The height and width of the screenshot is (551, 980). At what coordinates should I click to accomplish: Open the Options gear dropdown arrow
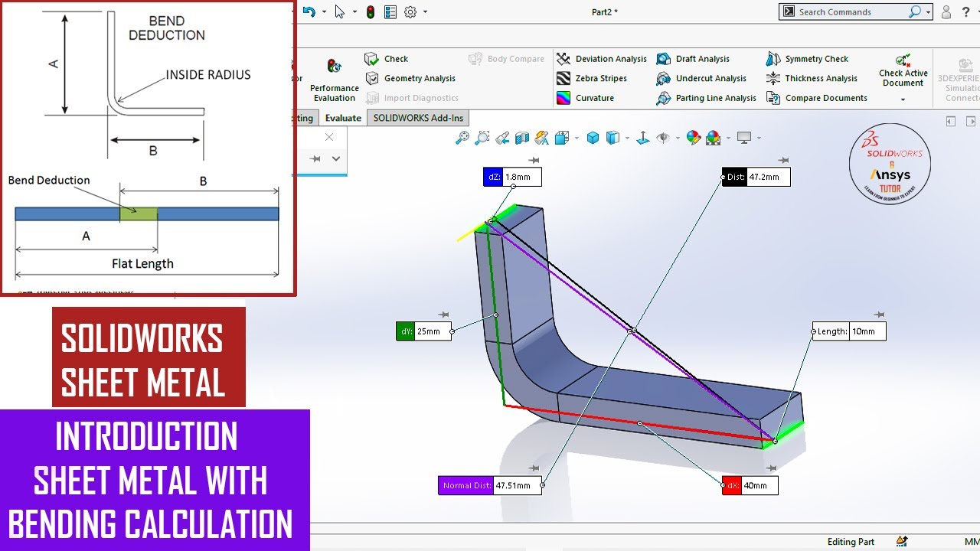tap(425, 11)
